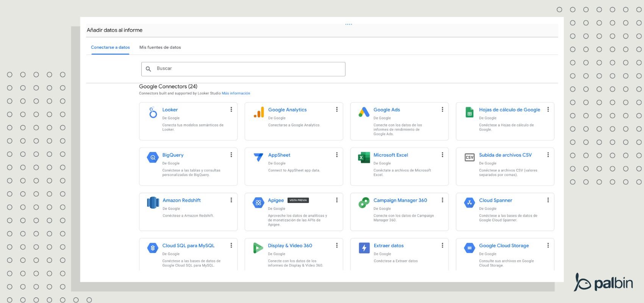Click the CSV file upload icon
This screenshot has width=644, height=303.
[469, 157]
